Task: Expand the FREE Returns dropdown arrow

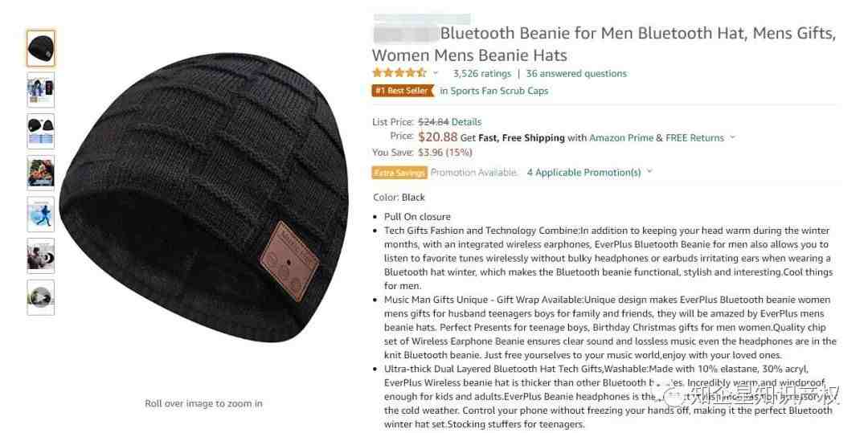Action: point(733,137)
